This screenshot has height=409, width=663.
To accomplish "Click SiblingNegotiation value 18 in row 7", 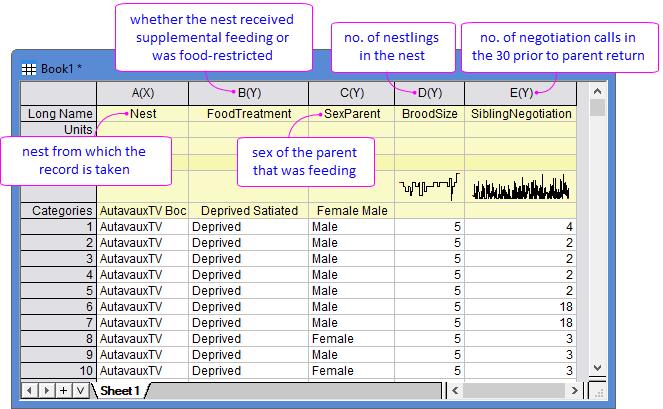I will 521,323.
